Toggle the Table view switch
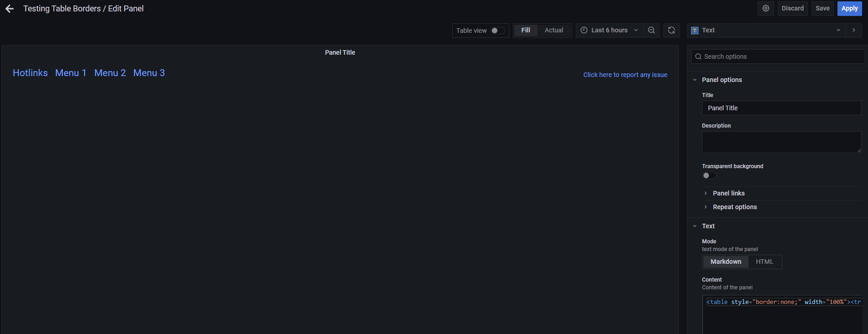Image resolution: width=868 pixels, height=334 pixels. 497,31
